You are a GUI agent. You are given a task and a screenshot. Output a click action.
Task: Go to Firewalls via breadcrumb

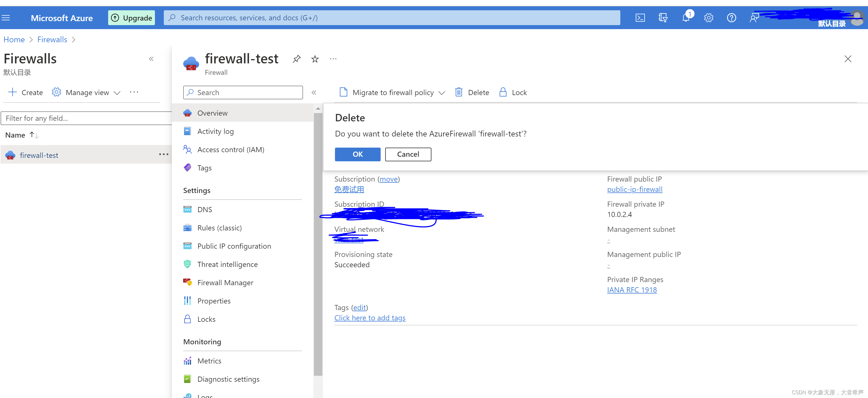pos(52,39)
